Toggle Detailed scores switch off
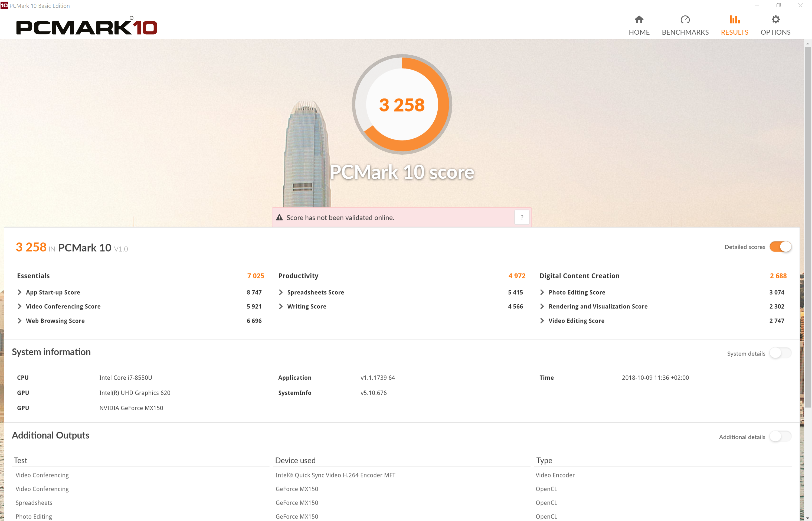Screen dimensions: 812x521 coord(780,247)
